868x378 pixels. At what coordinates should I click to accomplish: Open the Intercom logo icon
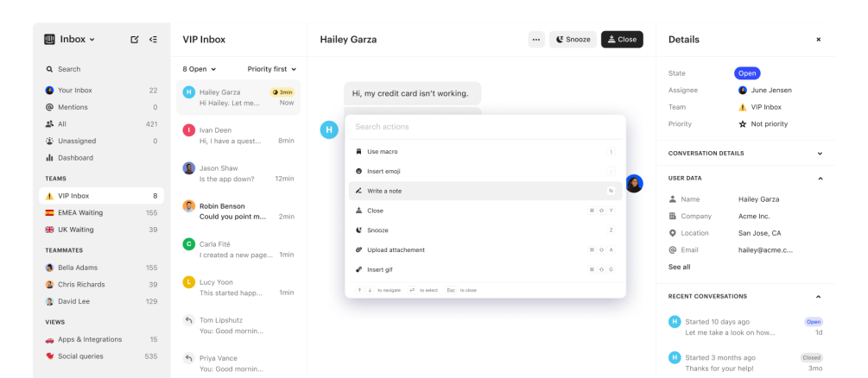(x=50, y=40)
